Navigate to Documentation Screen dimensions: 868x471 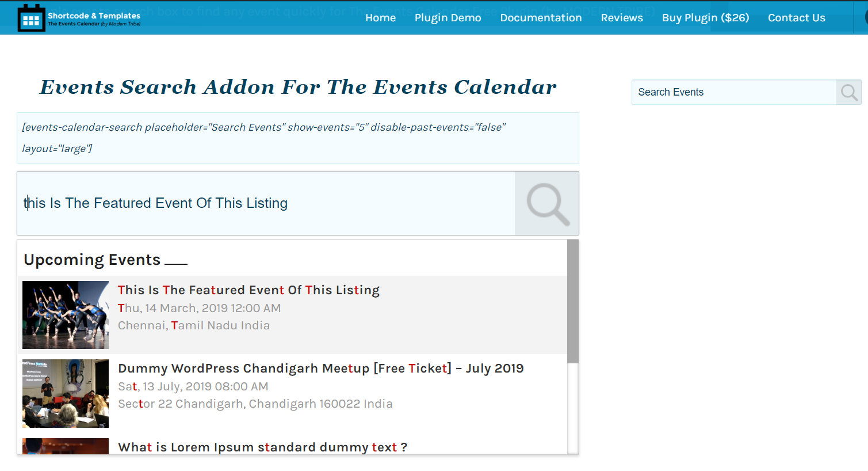point(541,17)
